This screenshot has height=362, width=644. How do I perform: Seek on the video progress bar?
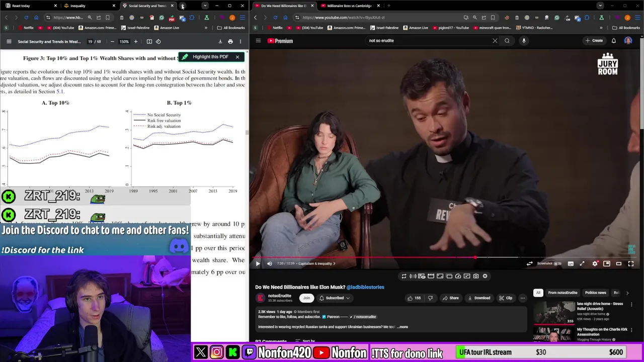tap(446, 257)
